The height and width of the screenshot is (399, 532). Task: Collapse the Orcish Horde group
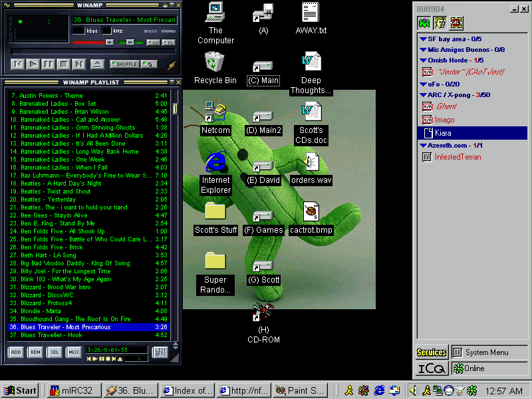coord(423,61)
